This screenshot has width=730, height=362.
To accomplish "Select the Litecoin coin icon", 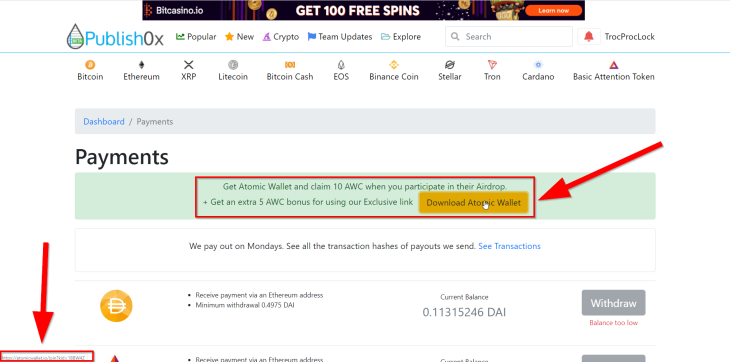I will pos(233,65).
